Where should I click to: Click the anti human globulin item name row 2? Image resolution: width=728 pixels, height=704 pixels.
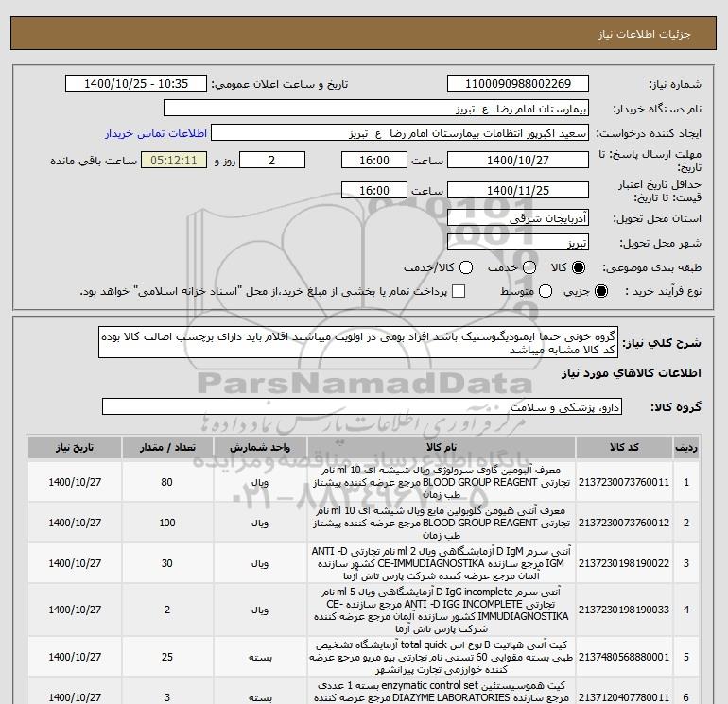tap(442, 523)
